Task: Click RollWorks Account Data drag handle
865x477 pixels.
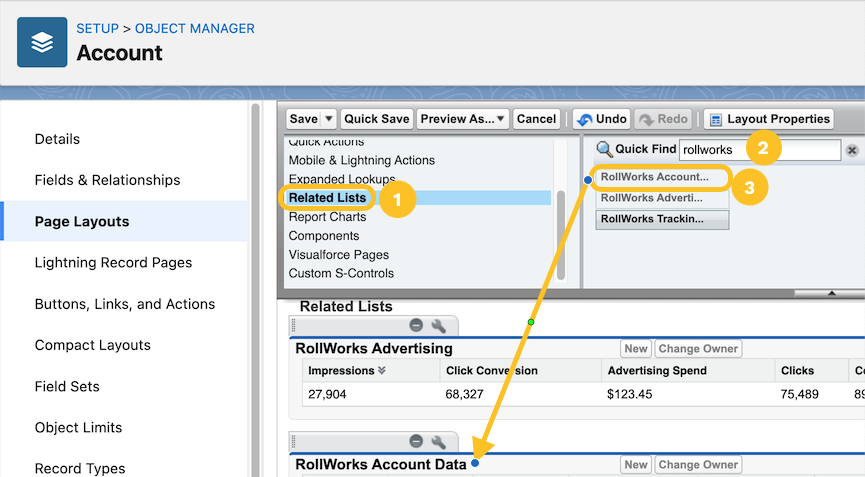Action: coord(293,441)
